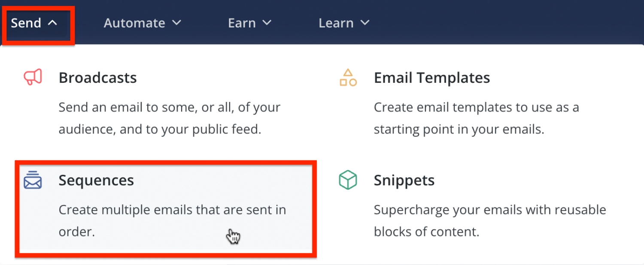Screen dimensions: 644x265
Task: Click the Broadcasts description text
Action: pyautogui.click(x=169, y=118)
